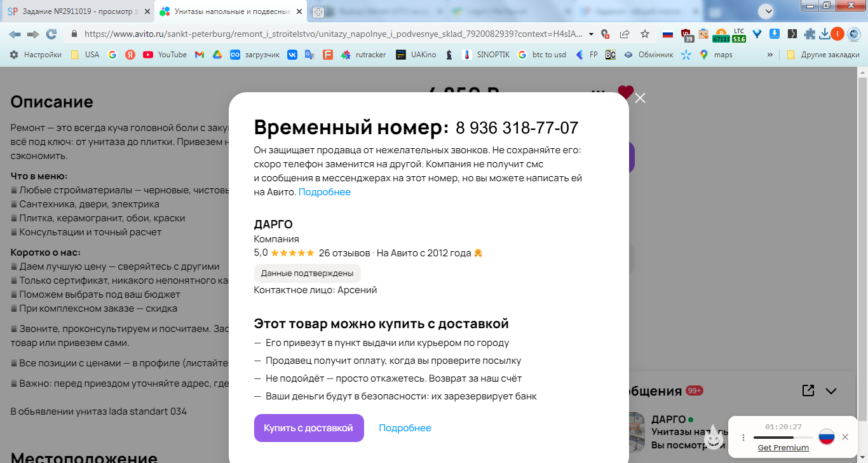Click the red heart favorite icon

pyautogui.click(x=626, y=92)
